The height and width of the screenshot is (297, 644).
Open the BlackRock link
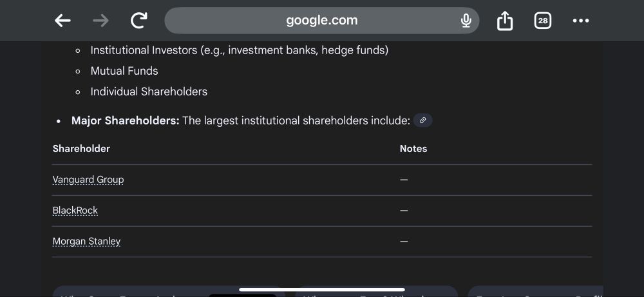click(75, 210)
